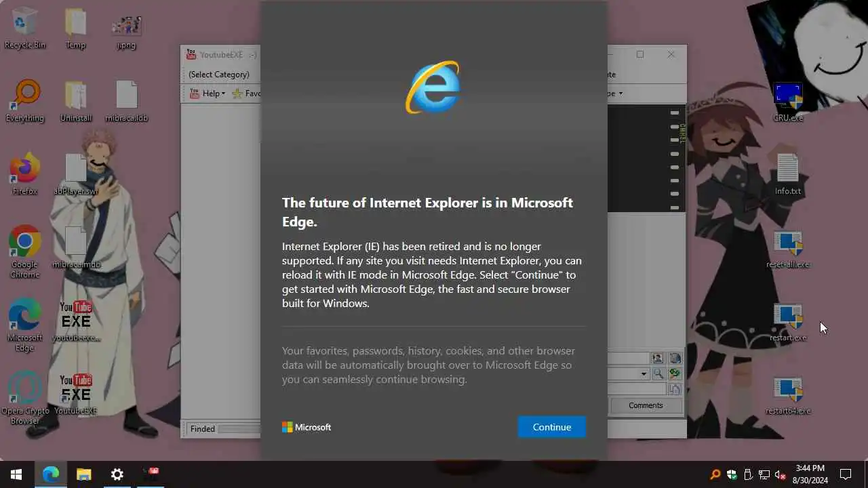Screen dimensions: 868x488
Task: Click the Comments button in YoutubeEXE
Action: [646, 405]
